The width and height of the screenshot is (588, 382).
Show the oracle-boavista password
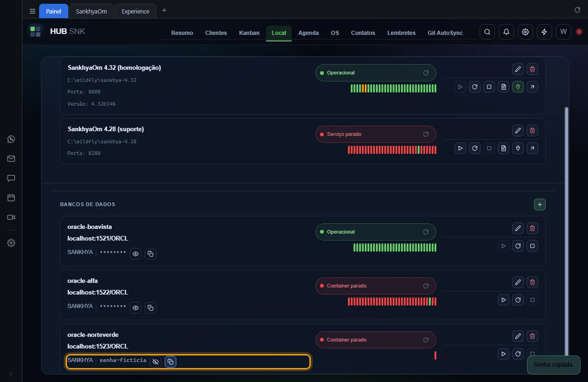(x=135, y=254)
